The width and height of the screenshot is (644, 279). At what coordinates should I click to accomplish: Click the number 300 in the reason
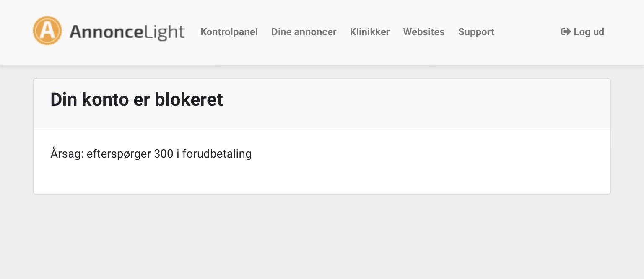tap(164, 154)
